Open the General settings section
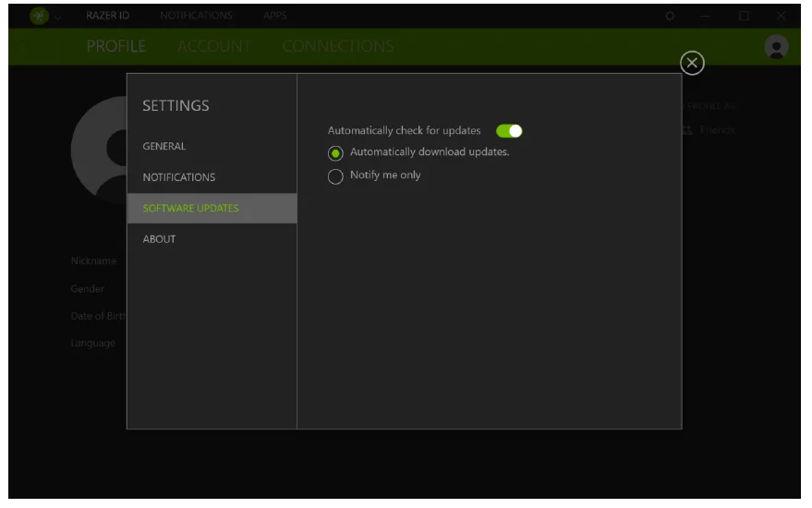Image resolution: width=812 pixels, height=508 pixels. [164, 147]
